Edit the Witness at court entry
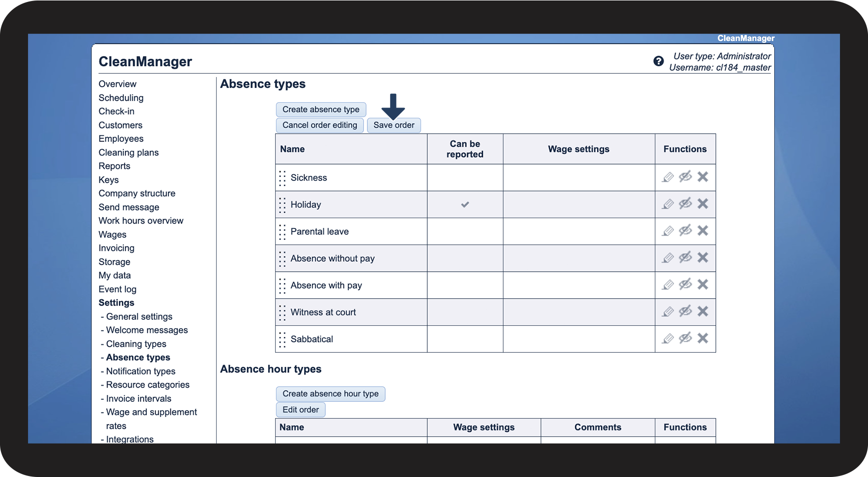 point(668,312)
